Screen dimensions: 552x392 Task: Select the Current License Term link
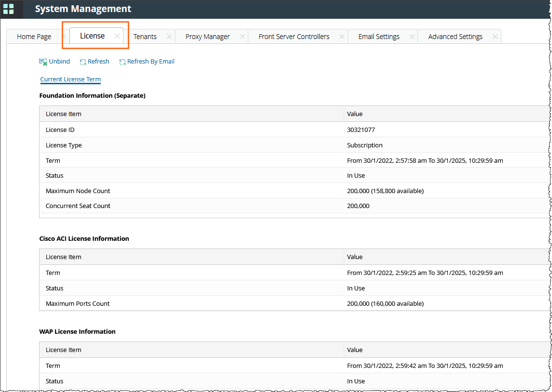pos(70,79)
